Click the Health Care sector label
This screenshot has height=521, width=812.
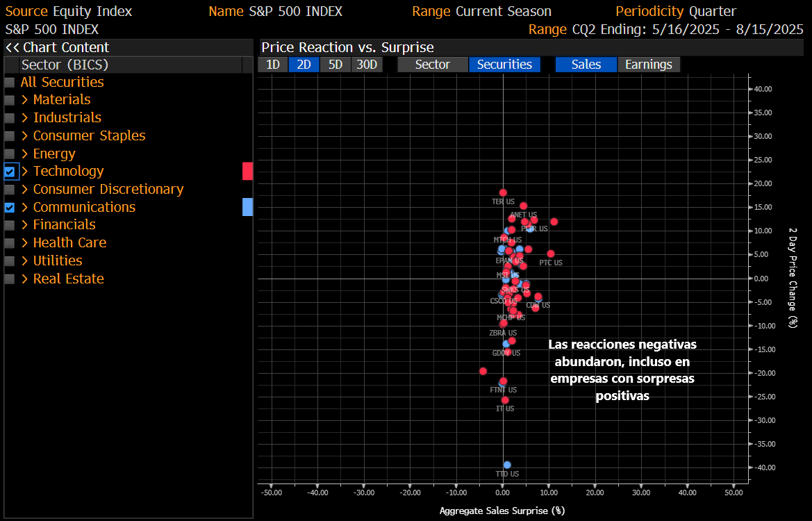[70, 243]
